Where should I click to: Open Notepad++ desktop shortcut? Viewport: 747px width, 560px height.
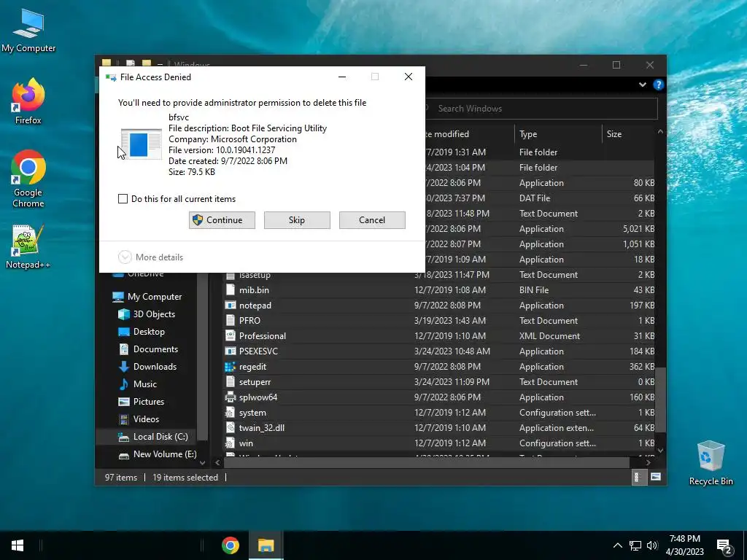pos(28,246)
